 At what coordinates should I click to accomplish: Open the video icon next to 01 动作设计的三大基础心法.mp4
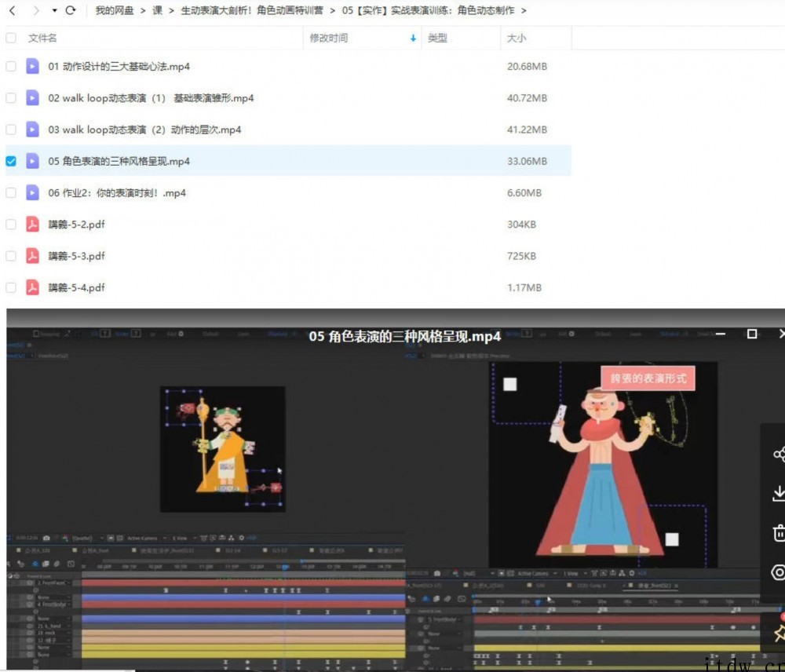[x=31, y=67]
